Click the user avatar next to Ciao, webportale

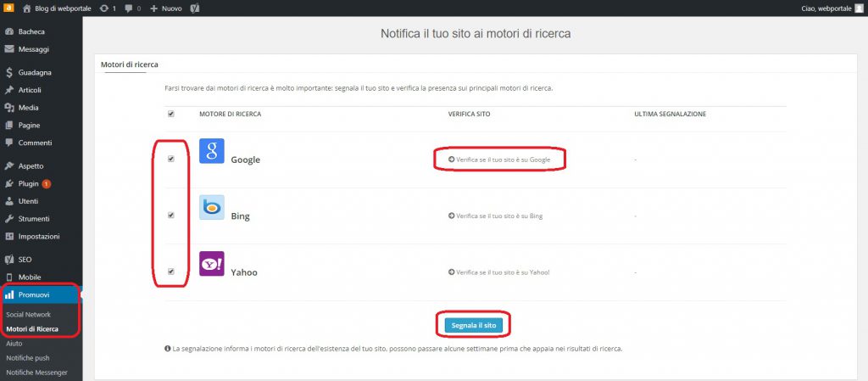[858, 8]
